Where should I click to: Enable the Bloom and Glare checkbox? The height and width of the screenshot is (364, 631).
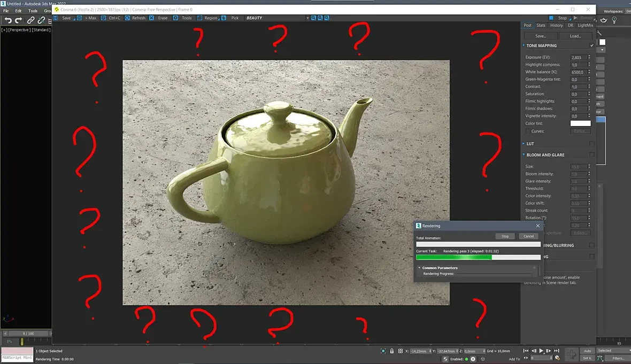point(591,155)
